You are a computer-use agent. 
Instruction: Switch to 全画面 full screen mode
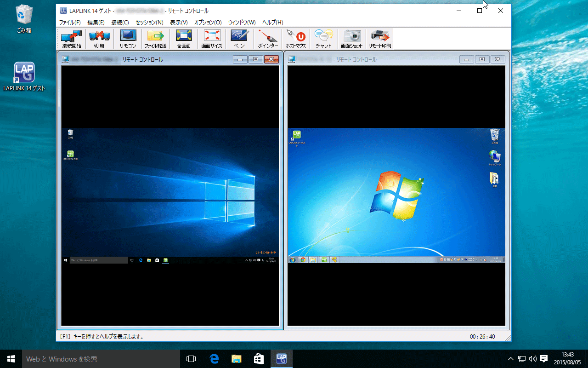[184, 39]
